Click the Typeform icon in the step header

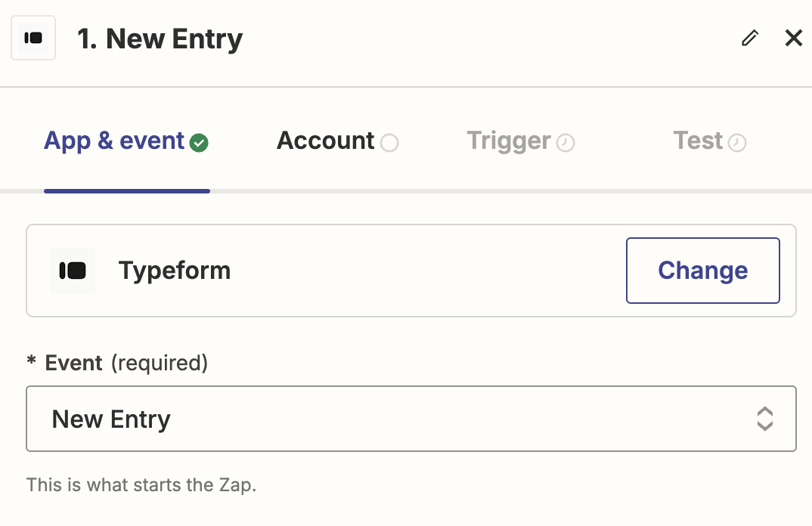[33, 38]
